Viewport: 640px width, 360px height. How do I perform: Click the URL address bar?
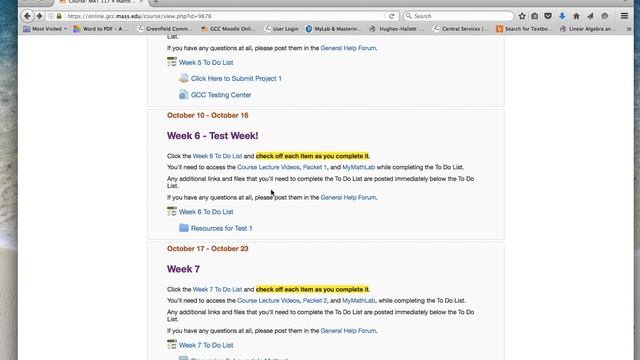click(224, 16)
